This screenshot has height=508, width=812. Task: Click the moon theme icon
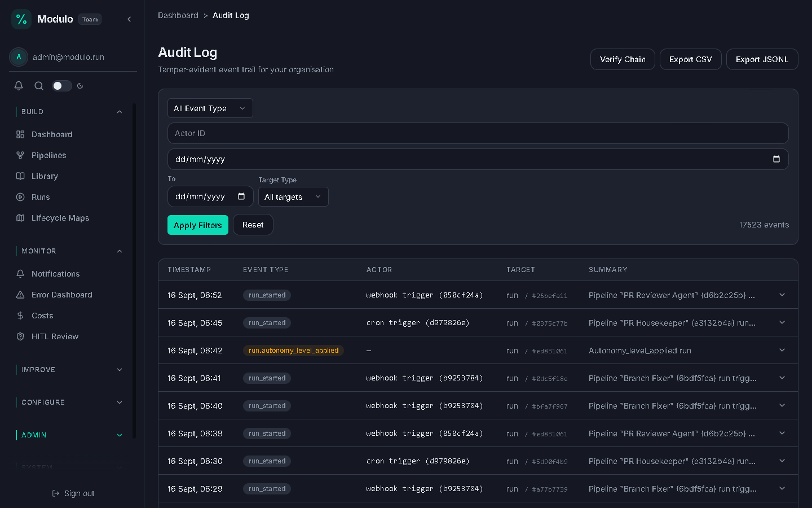tap(80, 86)
